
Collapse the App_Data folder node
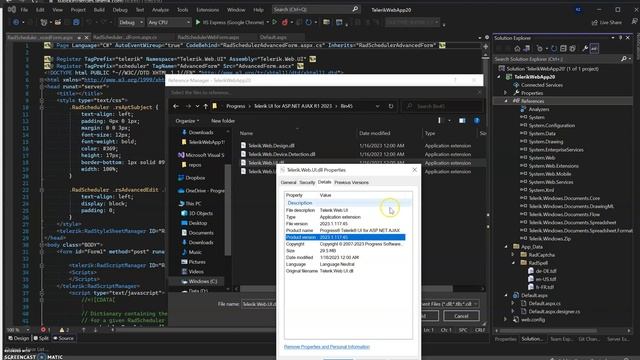click(x=506, y=247)
